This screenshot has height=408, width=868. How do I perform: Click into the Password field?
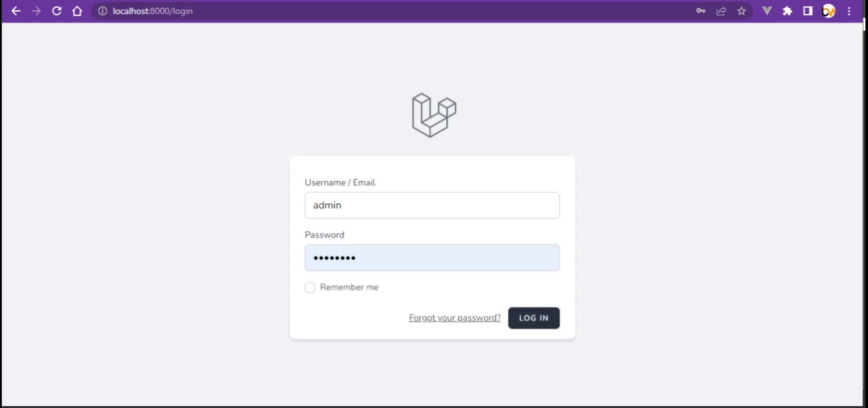(432, 258)
